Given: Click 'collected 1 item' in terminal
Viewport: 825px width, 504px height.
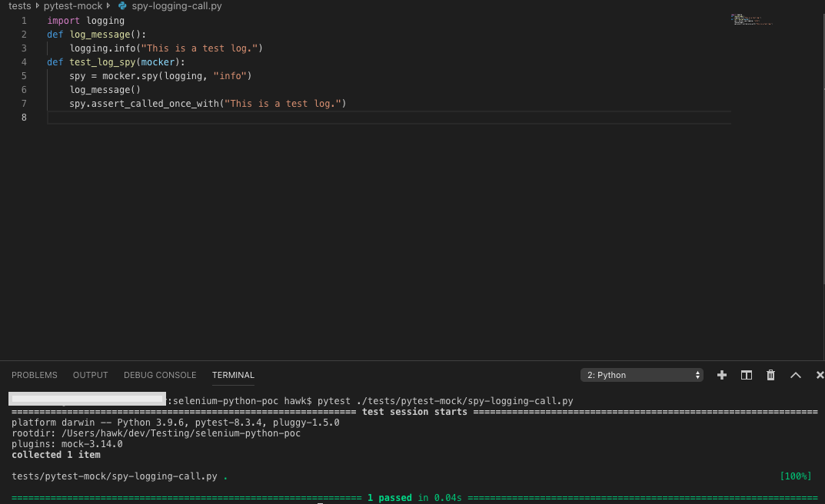Looking at the screenshot, I should [56, 455].
